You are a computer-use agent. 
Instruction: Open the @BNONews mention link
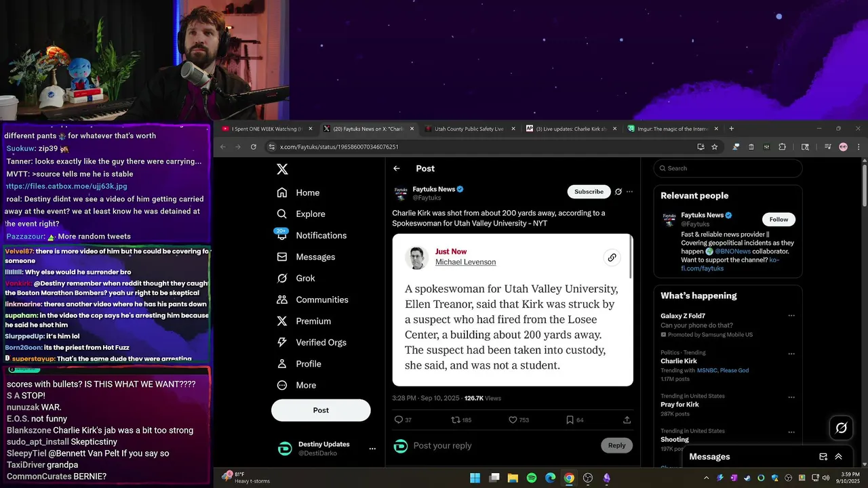tap(732, 251)
